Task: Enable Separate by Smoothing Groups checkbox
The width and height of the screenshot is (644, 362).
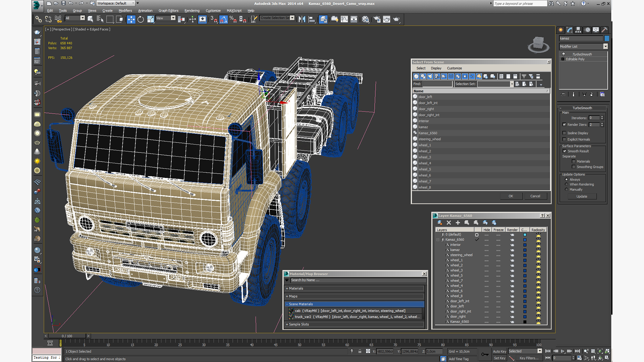Action: [x=574, y=167]
